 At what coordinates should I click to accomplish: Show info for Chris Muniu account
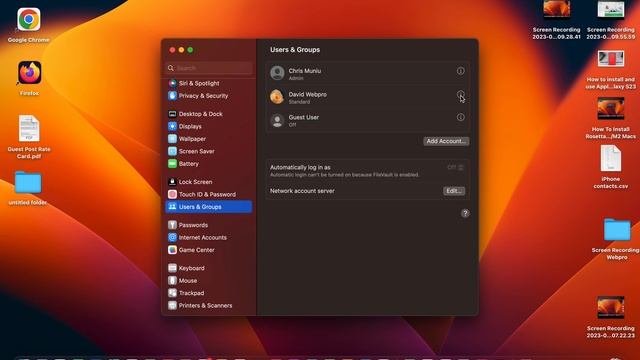(460, 71)
